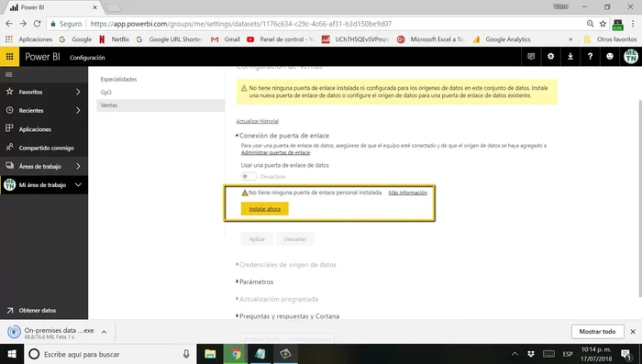Screen dimensions: 642x364
Task: Click the Instalar ahora button
Action: (x=264, y=209)
